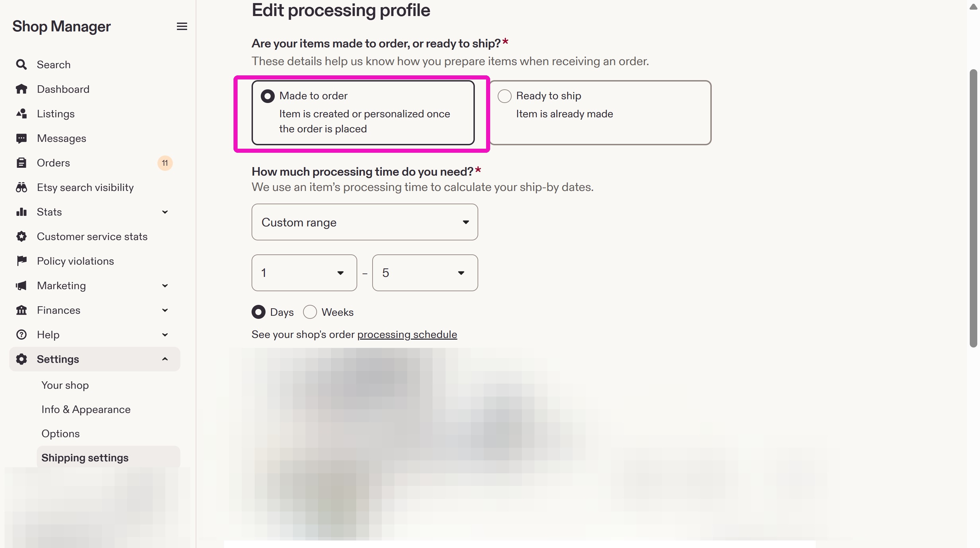The width and height of the screenshot is (980, 548).
Task: Click the Customer service stats link
Action: click(x=92, y=236)
